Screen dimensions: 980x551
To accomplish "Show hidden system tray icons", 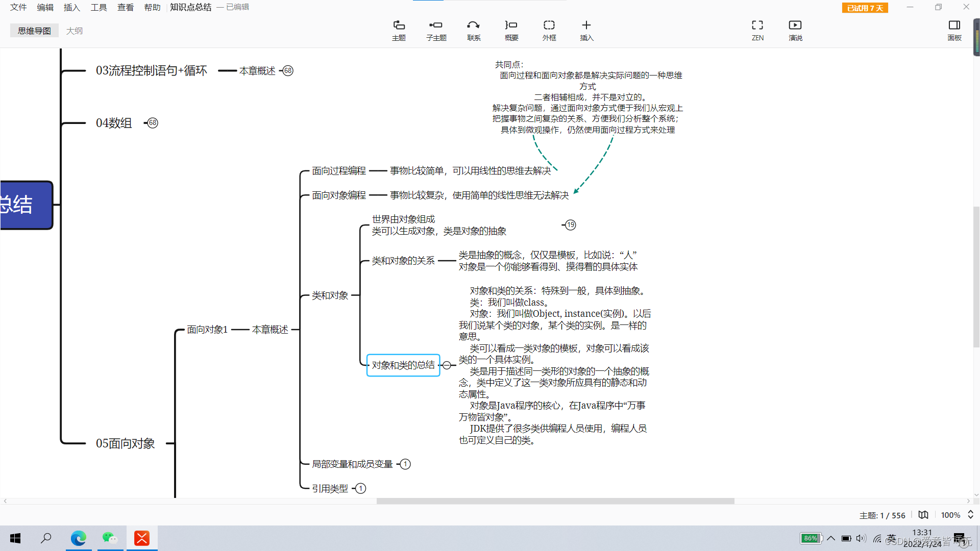I will [831, 538].
